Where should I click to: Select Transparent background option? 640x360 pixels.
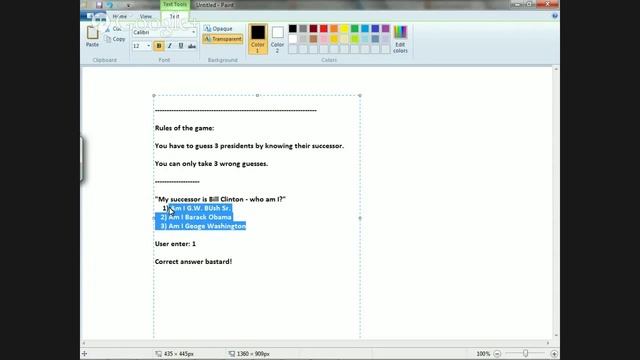(x=223, y=39)
